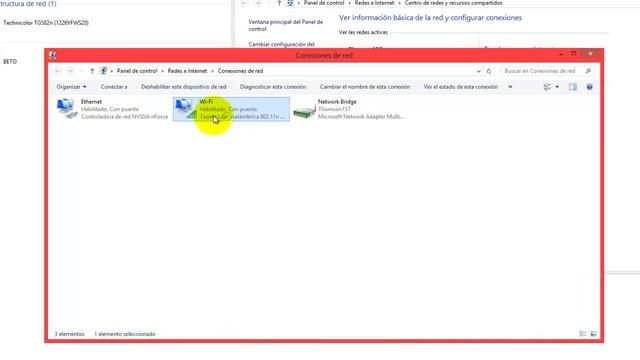Viewport: 640px width, 360px height.
Task: Click Cambiar configuración del link in background window
Action: (x=282, y=44)
